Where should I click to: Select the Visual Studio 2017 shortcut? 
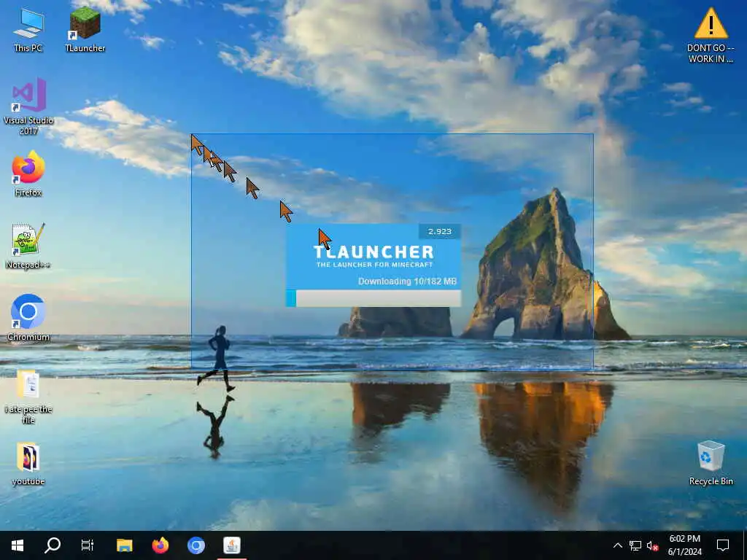28,106
